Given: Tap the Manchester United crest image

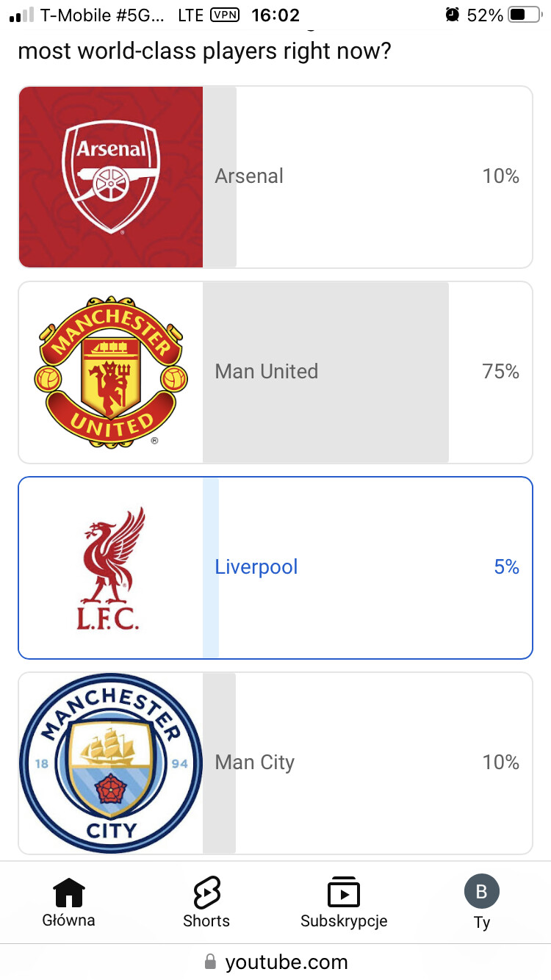Looking at the screenshot, I should 111,372.
